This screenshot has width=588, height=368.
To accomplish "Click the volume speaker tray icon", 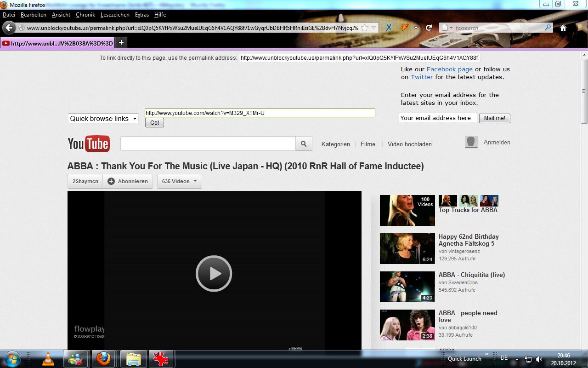I will tap(539, 359).
